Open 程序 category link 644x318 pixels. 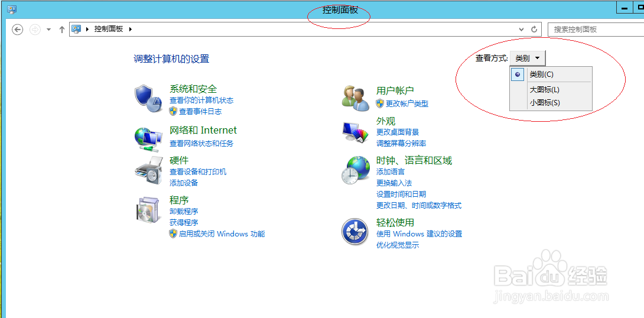click(179, 200)
